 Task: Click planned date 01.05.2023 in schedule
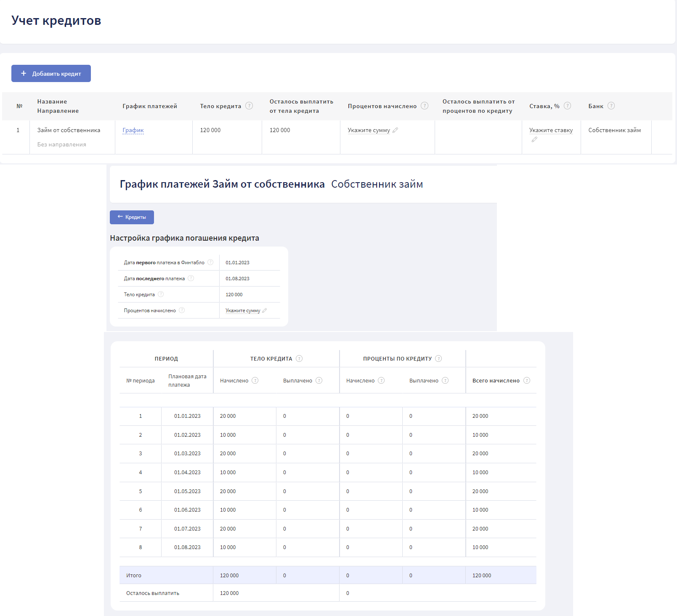[x=187, y=491]
